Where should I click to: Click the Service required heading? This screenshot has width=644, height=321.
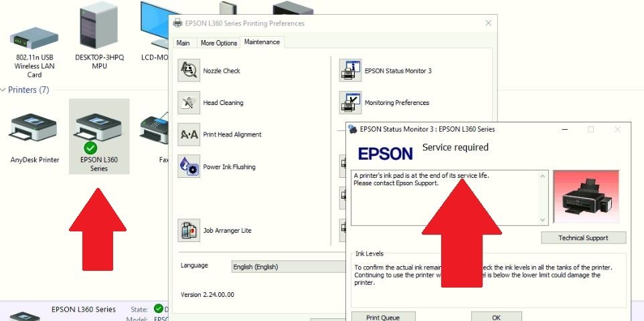point(455,147)
